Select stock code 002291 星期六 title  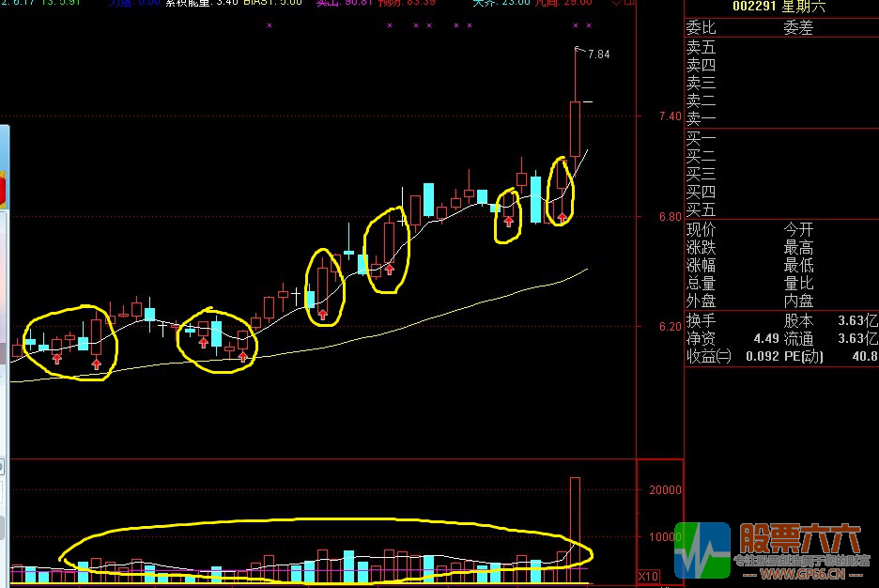tap(780, 8)
